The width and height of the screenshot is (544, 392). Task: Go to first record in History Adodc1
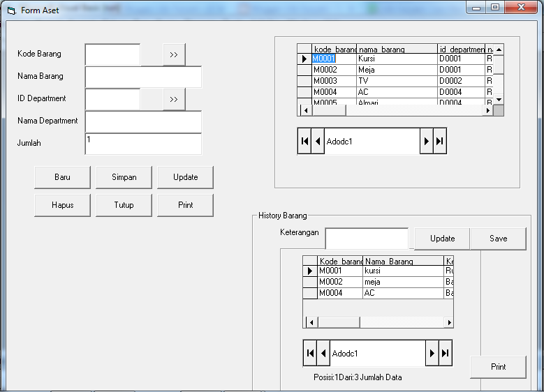point(310,353)
